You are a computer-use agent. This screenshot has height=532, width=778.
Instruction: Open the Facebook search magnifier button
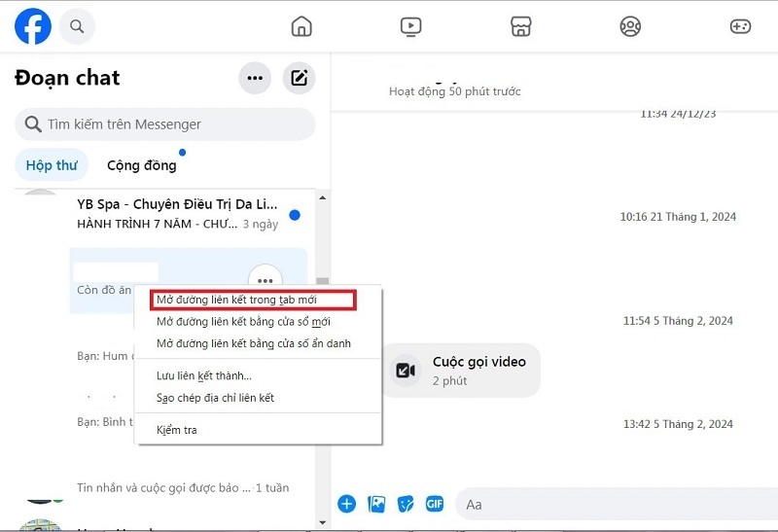[x=77, y=26]
